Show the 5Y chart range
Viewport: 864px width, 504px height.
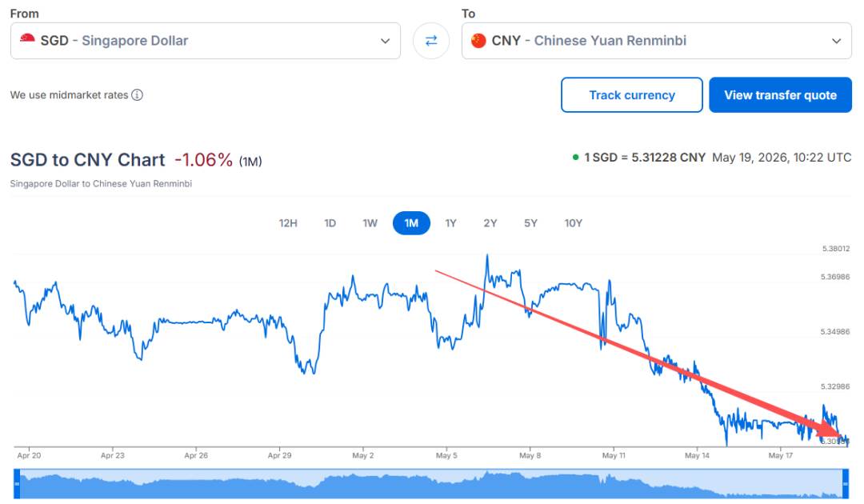click(x=530, y=223)
